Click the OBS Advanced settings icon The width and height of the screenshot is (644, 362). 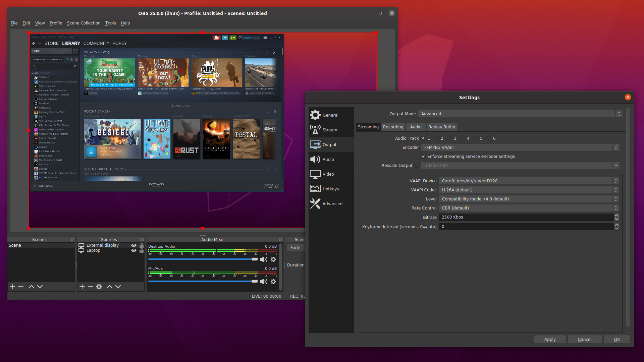[x=315, y=203]
